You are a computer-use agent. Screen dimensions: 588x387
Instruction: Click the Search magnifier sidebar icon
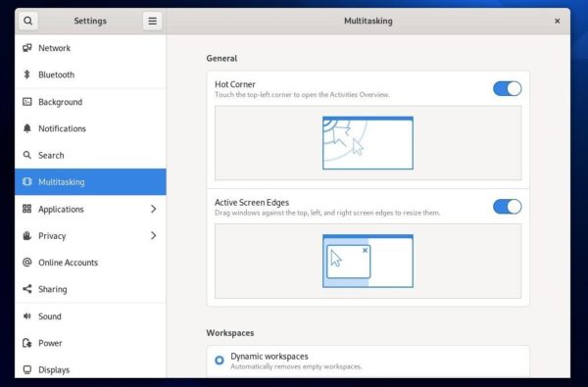point(27,155)
